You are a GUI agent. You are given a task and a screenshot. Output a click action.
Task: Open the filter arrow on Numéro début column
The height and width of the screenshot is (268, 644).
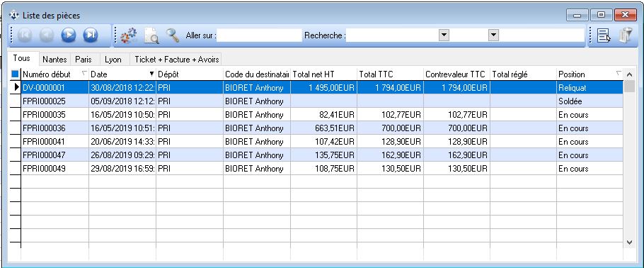84,73
